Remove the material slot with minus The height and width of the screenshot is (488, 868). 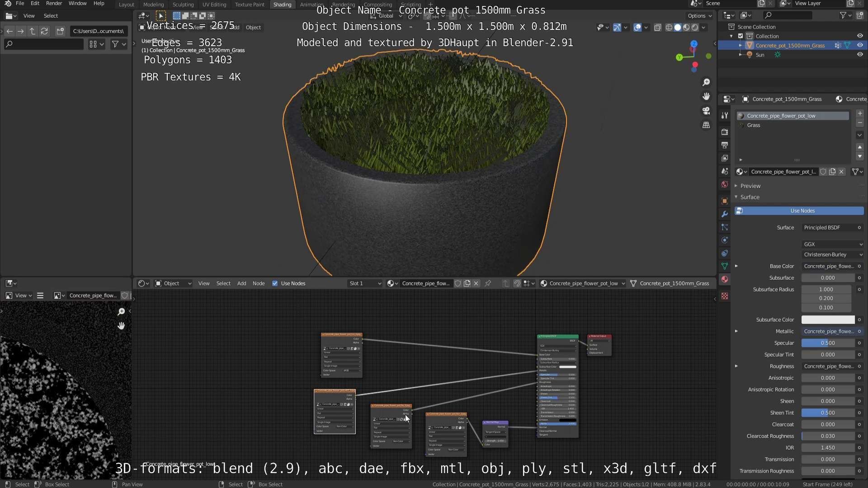860,123
